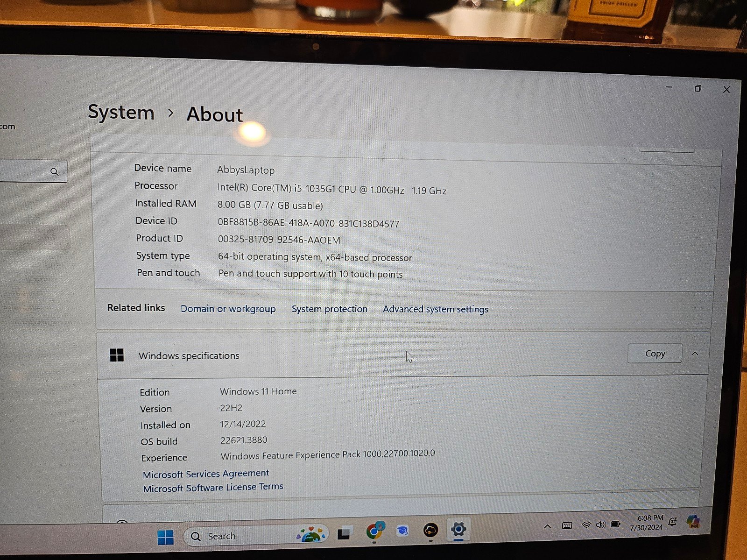Open the Windows Start menu
The height and width of the screenshot is (560, 747).
coord(165,537)
